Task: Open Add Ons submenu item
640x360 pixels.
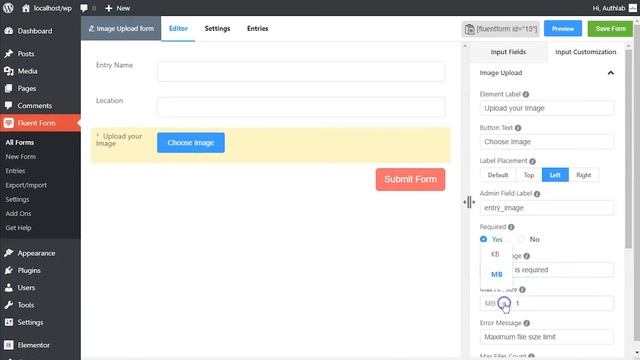Action: (x=18, y=213)
